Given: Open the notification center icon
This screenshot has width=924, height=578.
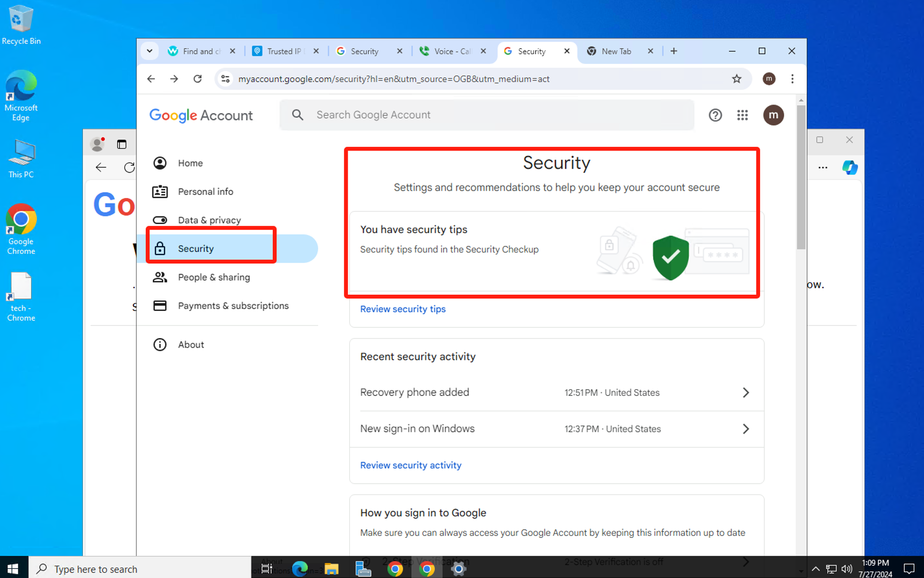Looking at the screenshot, I should pyautogui.click(x=909, y=568).
